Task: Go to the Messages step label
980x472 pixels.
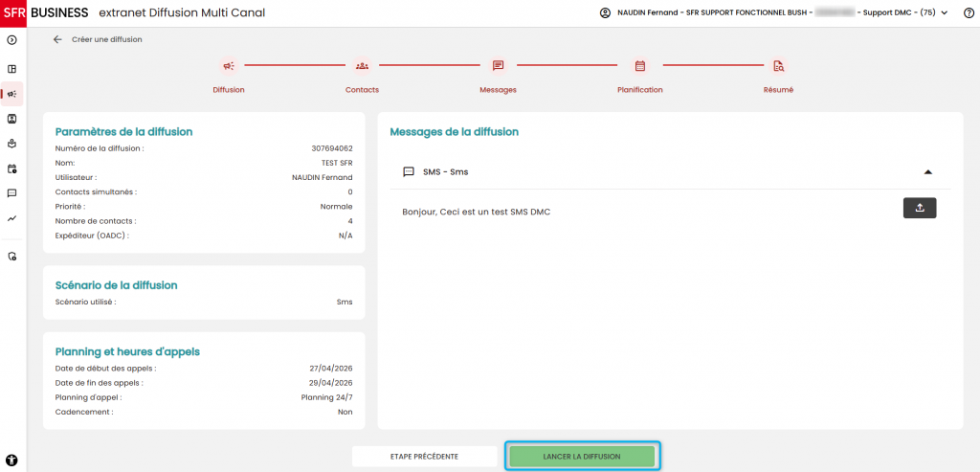Action: point(498,90)
